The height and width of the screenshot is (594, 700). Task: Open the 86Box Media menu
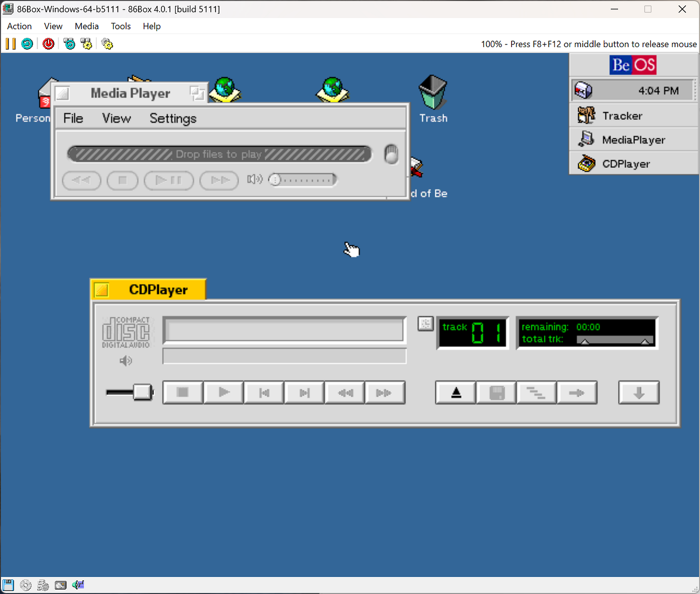pyautogui.click(x=86, y=26)
